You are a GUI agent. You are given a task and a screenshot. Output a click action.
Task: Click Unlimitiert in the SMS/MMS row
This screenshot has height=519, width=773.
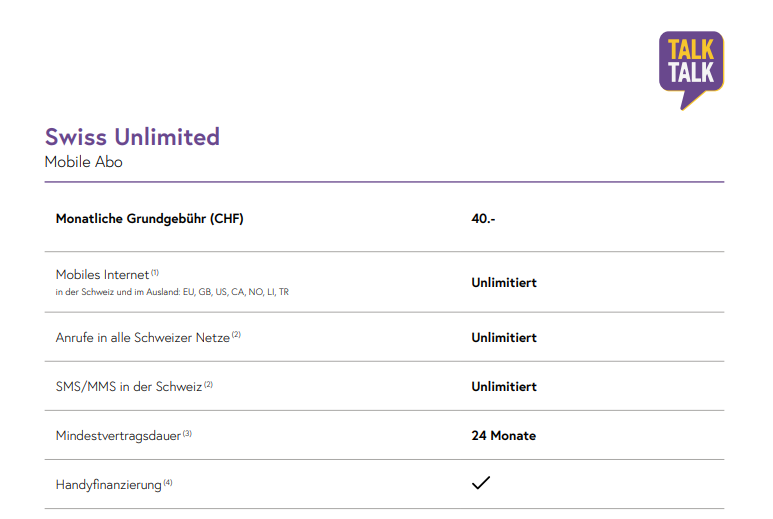pyautogui.click(x=504, y=387)
